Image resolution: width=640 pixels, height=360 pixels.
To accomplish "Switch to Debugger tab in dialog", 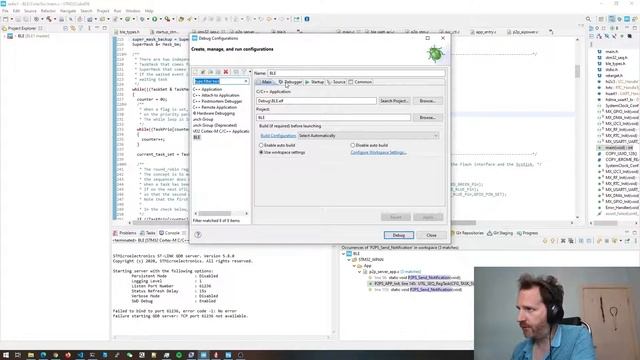I will tap(290, 82).
